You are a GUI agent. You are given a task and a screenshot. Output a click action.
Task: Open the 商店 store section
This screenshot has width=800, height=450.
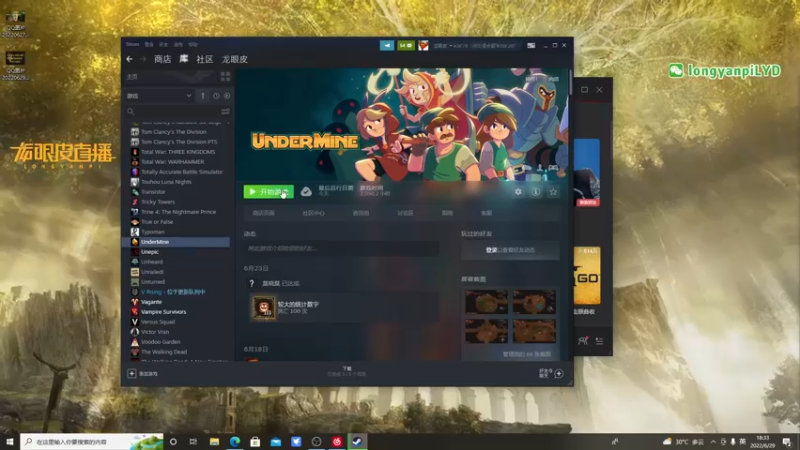(x=163, y=59)
